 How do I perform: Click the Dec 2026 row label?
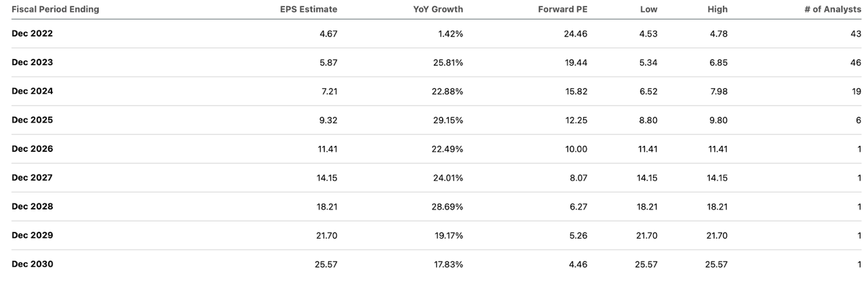pos(32,148)
